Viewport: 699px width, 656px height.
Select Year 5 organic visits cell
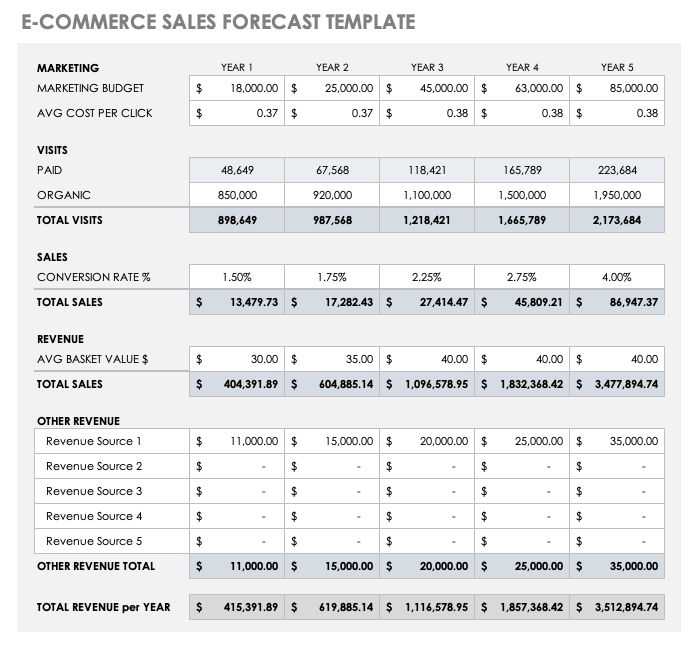coord(617,195)
